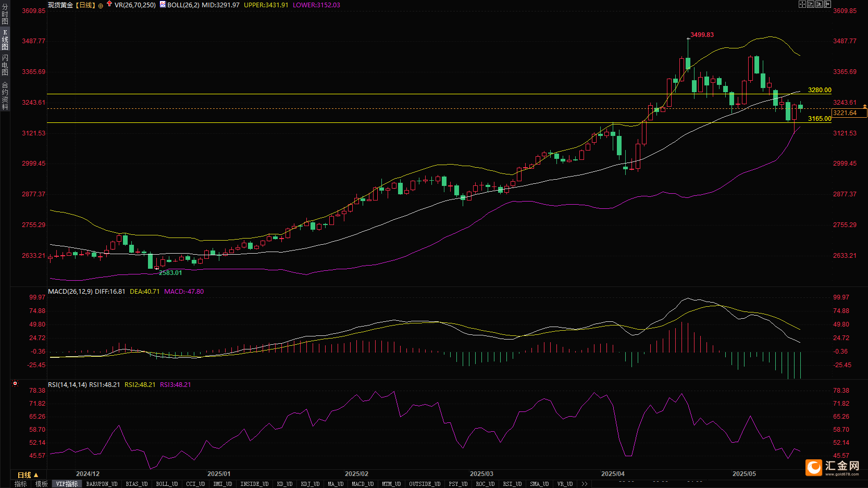
Task: Choose the VR_UD indicator tab
Action: pyautogui.click(x=565, y=484)
